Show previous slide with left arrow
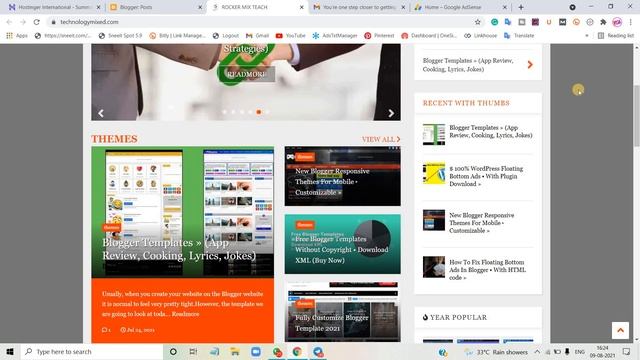The width and height of the screenshot is (640, 360). tap(101, 113)
